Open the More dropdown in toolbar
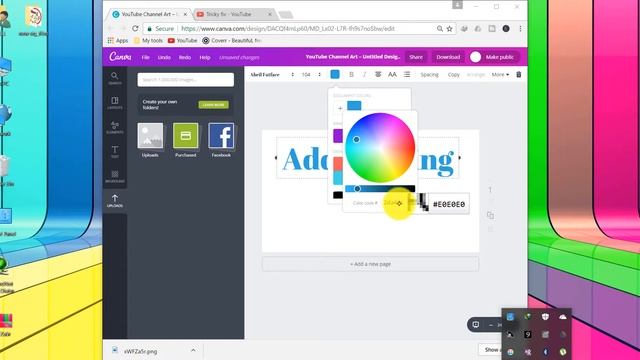Image resolution: width=640 pixels, height=360 pixels. point(500,75)
